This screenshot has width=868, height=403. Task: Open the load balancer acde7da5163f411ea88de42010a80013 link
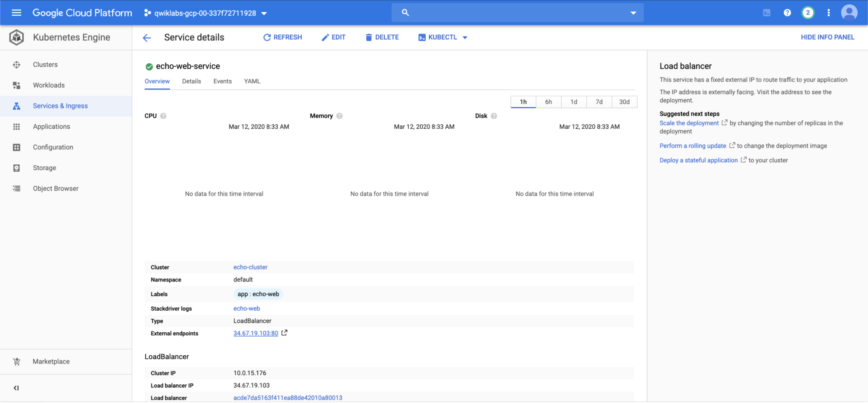288,398
